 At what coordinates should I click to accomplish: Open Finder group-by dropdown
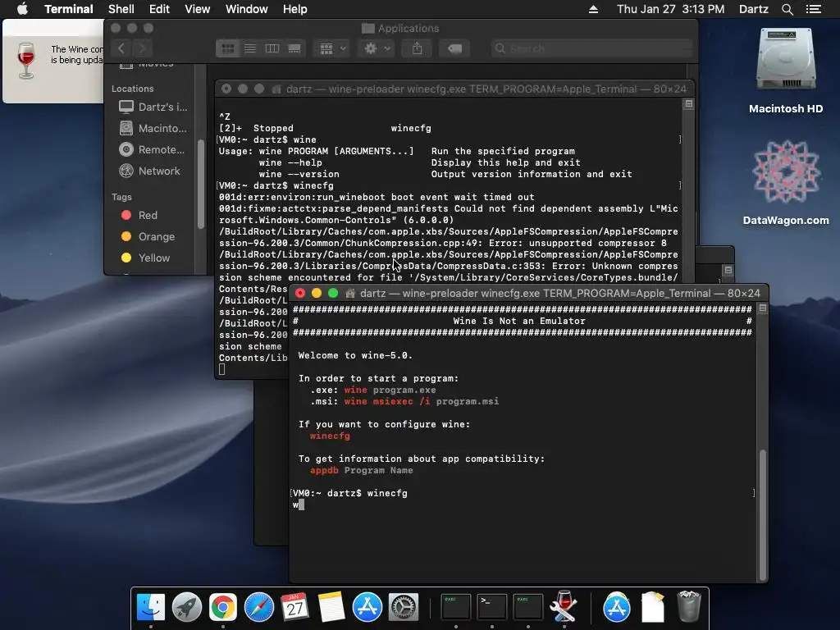point(332,48)
